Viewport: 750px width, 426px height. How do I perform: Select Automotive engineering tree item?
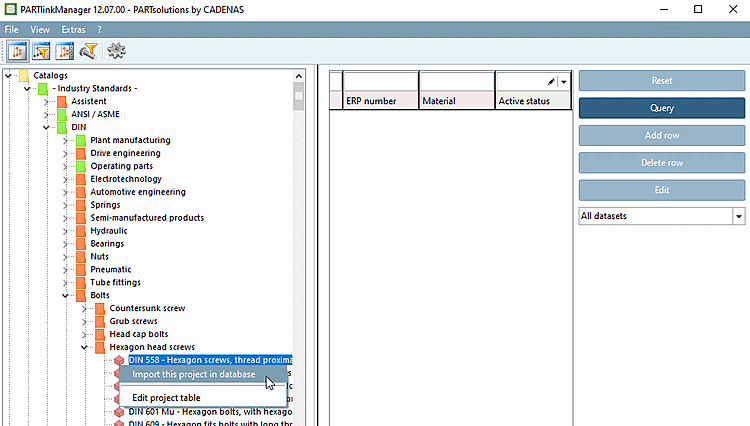[138, 192]
